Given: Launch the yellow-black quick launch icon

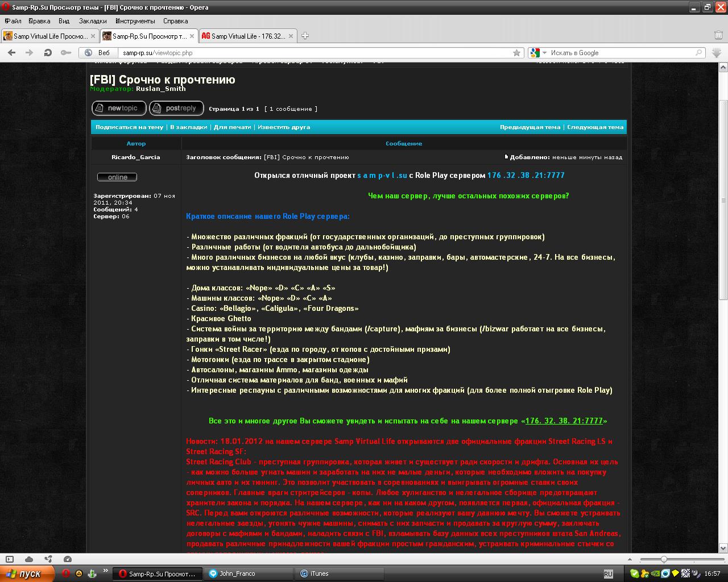Looking at the screenshot, I should coord(79,573).
